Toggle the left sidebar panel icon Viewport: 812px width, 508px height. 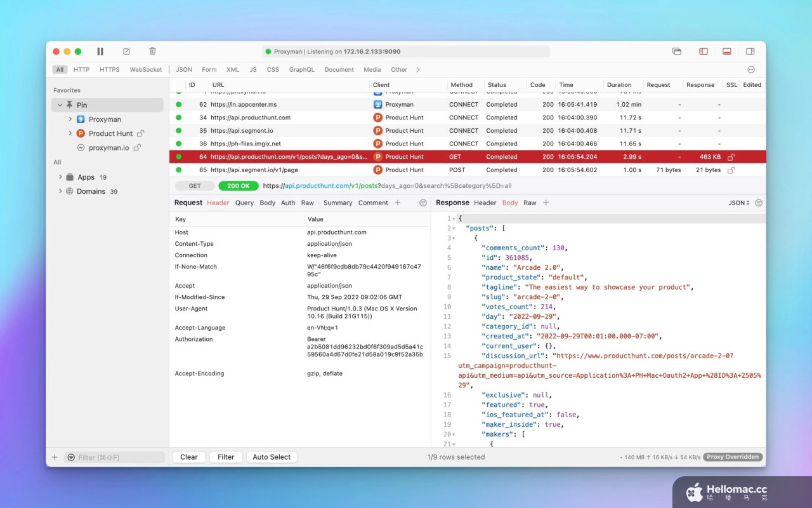coord(704,51)
